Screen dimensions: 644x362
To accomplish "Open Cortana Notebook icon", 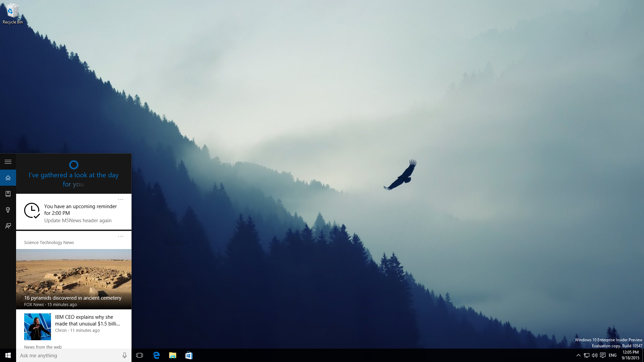I will tap(8, 194).
